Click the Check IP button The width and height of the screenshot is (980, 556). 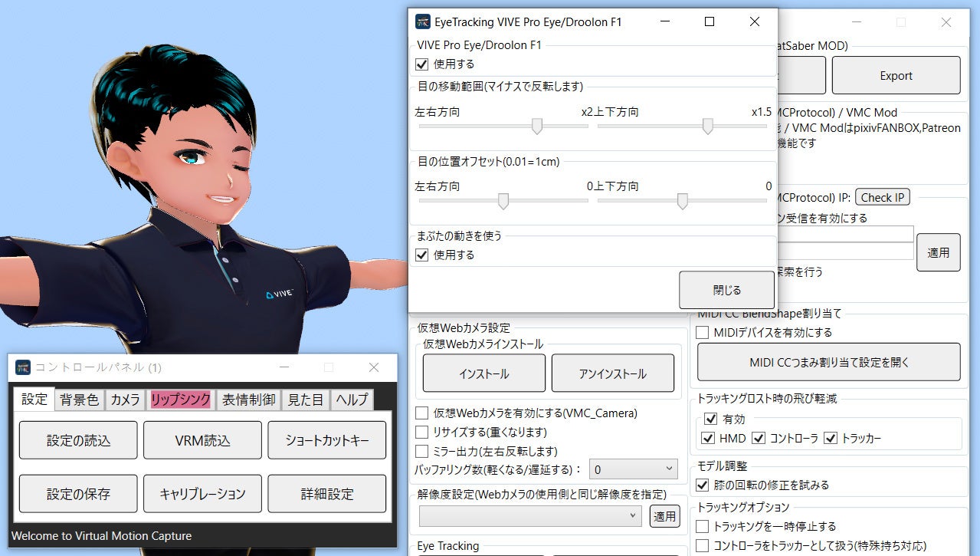click(x=882, y=197)
